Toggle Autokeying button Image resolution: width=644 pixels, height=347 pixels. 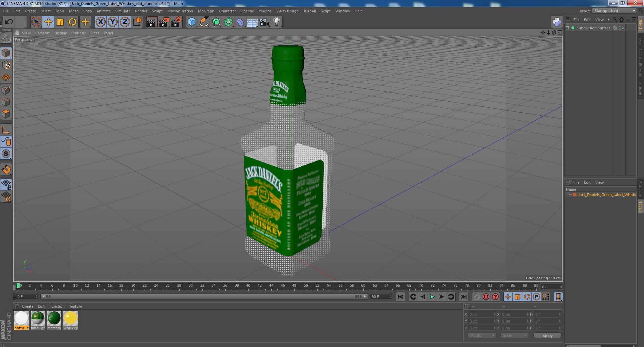click(x=486, y=297)
